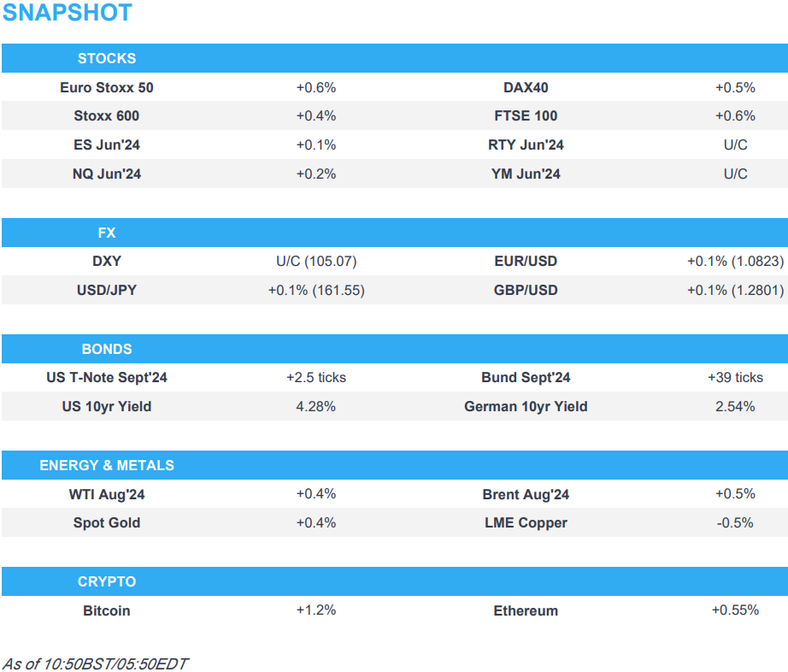Select the German 10yr Yield value 2.54%
Screen dimensions: 788x672
click(x=735, y=407)
